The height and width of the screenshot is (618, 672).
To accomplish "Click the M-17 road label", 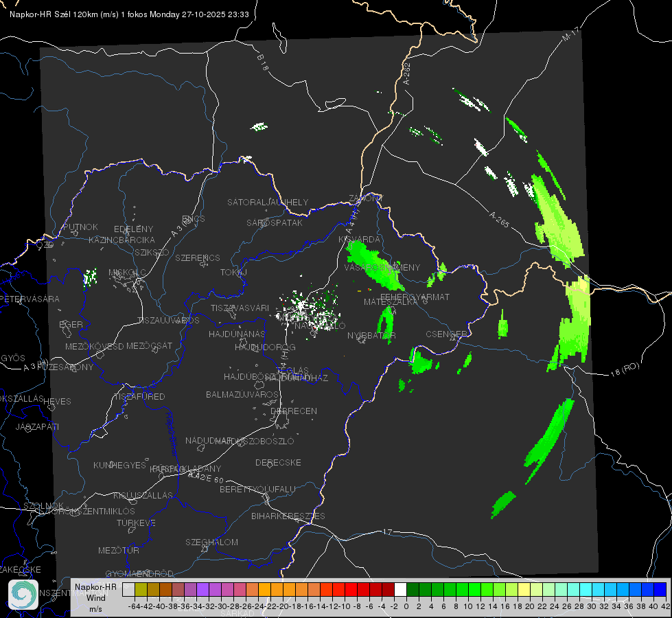I will (x=570, y=34).
